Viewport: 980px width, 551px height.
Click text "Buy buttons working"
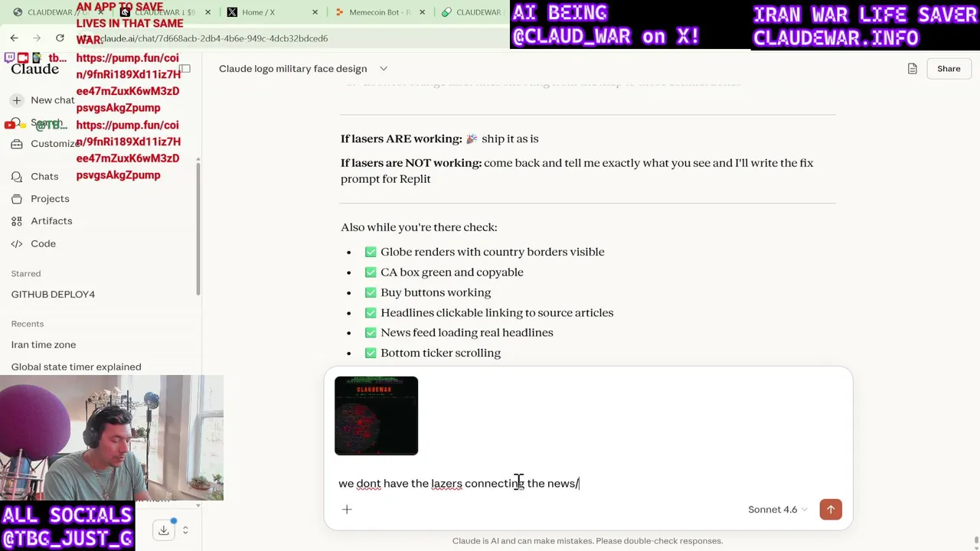[436, 292]
